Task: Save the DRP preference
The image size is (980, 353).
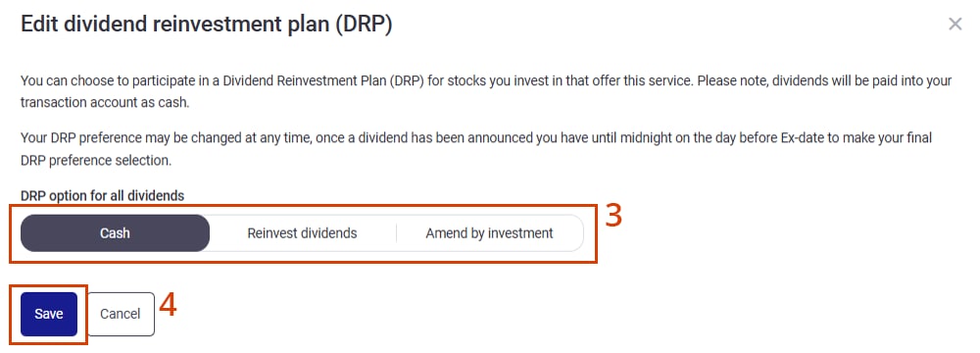Action: (49, 314)
